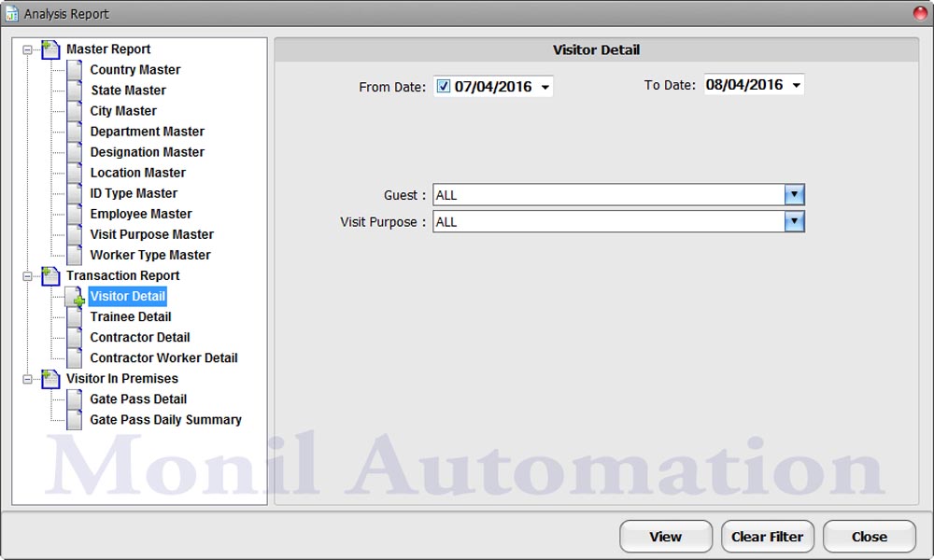Screen dimensions: 934x560
Task: Collapse the Visitor In Premises tree node
Action: point(27,379)
